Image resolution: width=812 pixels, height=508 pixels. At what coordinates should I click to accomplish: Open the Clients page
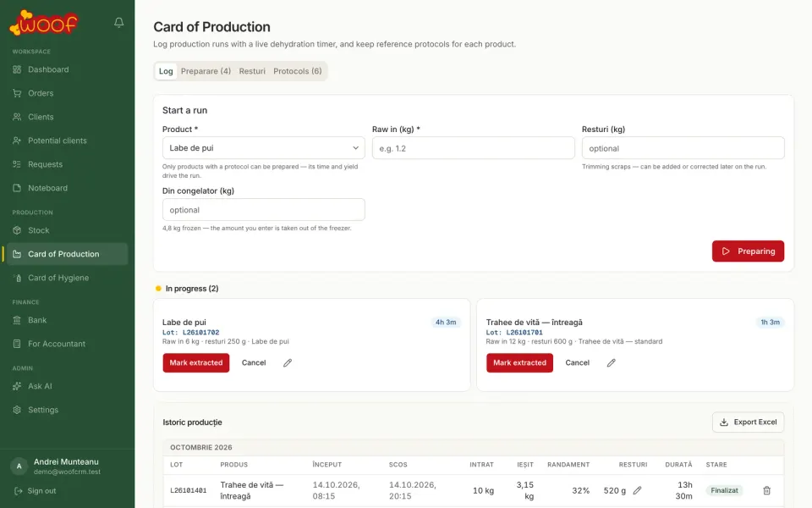(x=68, y=117)
